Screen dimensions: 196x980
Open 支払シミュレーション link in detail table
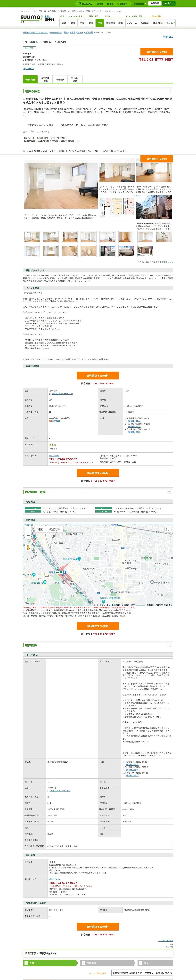pyautogui.click(x=62, y=393)
